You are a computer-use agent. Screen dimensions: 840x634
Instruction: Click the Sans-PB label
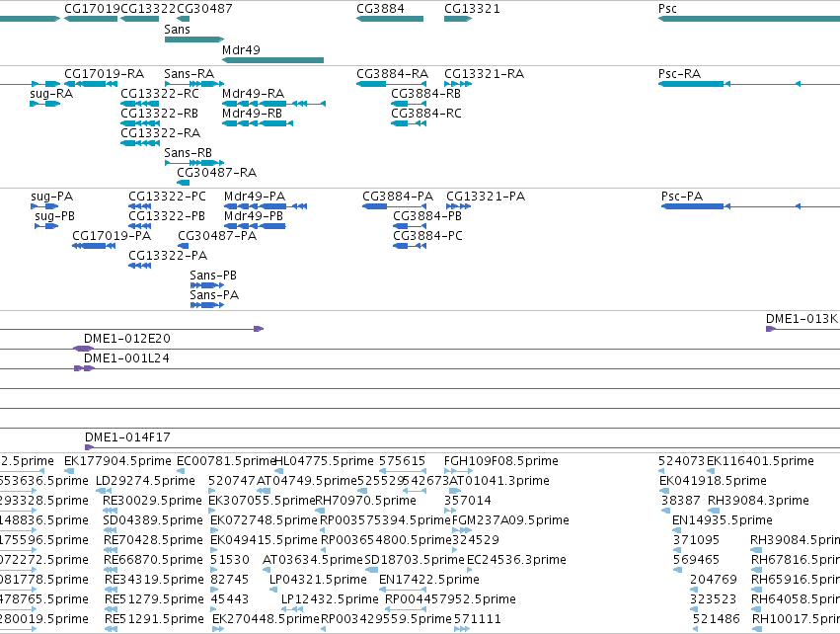(x=213, y=276)
